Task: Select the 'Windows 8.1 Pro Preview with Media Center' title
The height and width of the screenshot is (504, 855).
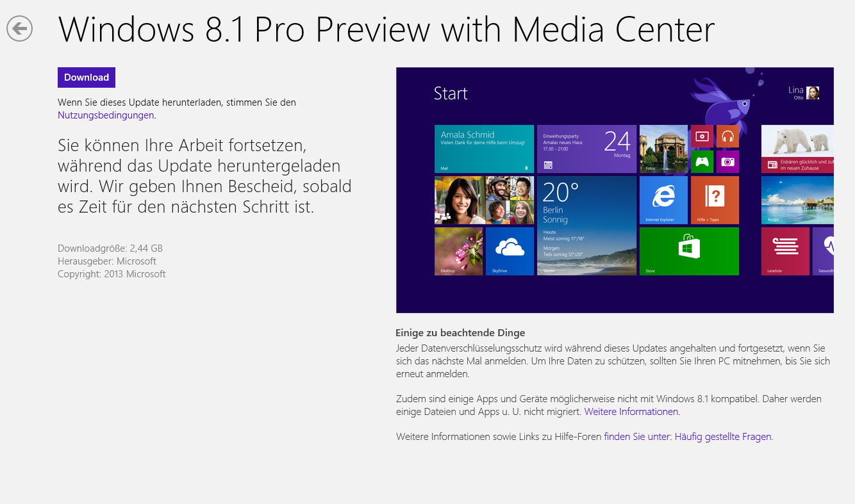Action: click(x=386, y=29)
